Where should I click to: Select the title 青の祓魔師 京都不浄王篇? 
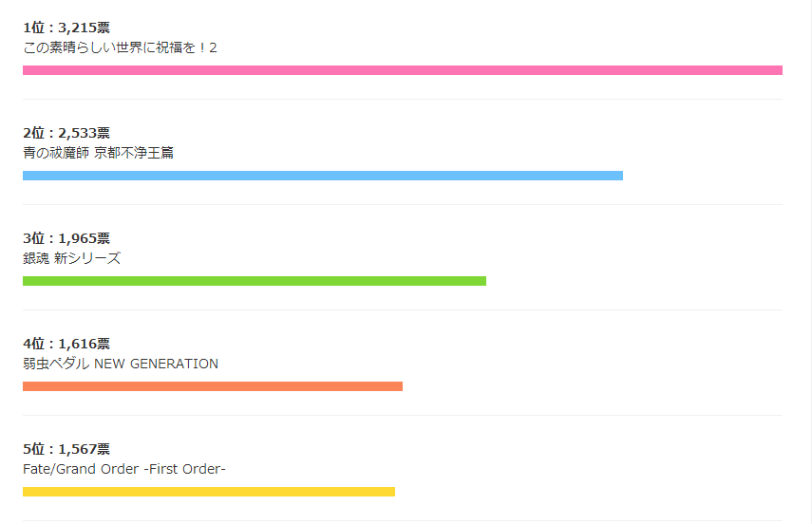(99, 153)
